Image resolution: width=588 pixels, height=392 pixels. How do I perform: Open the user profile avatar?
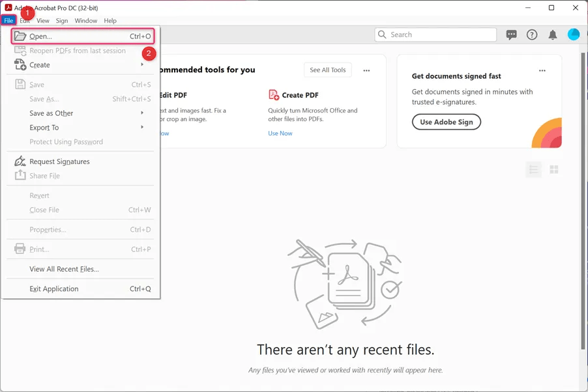(x=574, y=35)
